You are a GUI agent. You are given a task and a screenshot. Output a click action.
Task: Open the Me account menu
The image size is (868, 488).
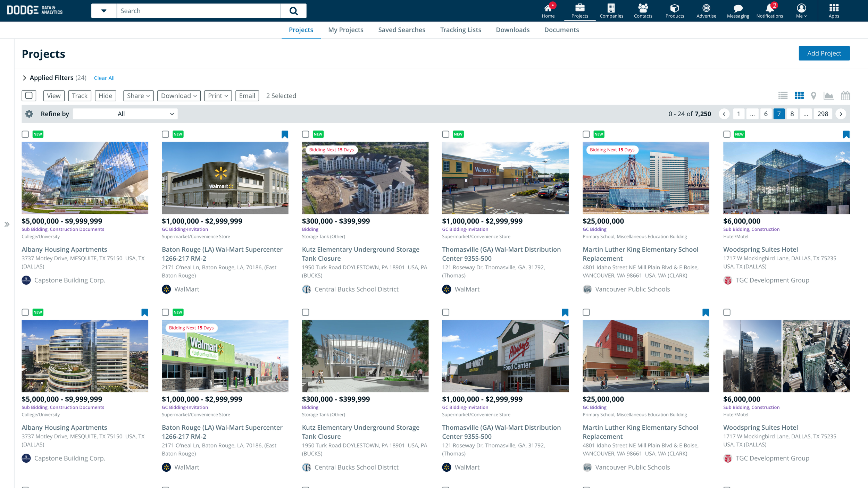click(801, 11)
